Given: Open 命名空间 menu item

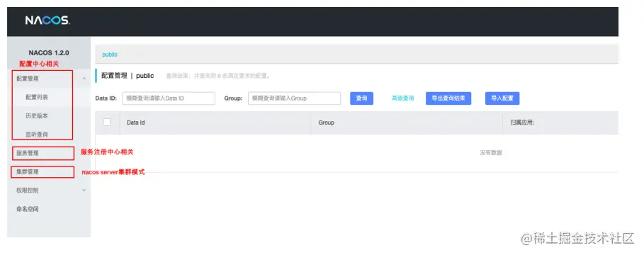Looking at the screenshot, I should (28, 209).
